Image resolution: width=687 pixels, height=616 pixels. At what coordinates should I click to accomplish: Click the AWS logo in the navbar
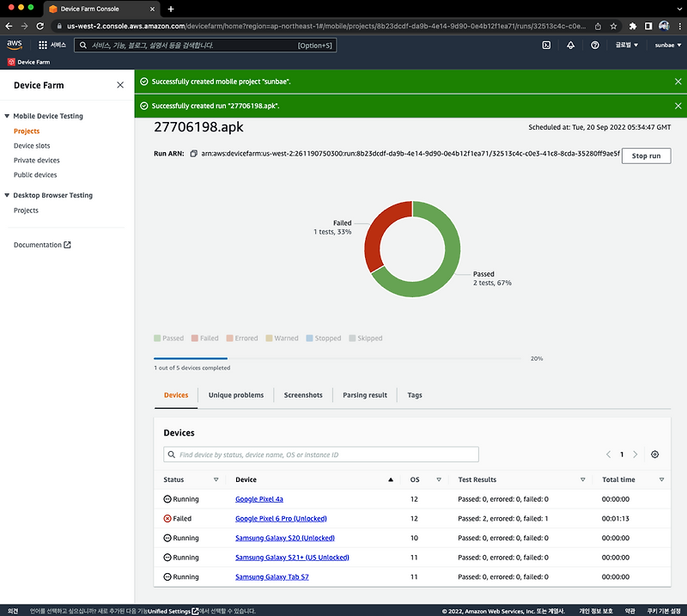14,45
